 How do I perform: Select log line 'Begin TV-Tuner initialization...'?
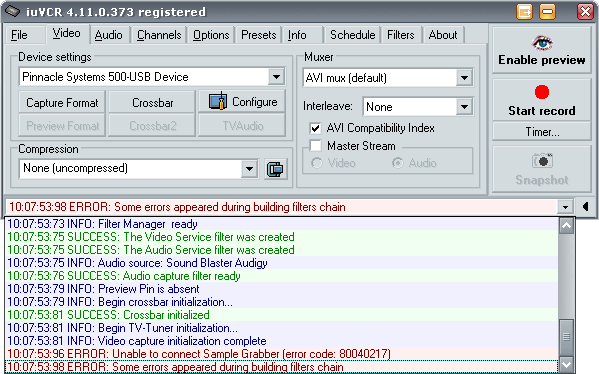click(282, 328)
